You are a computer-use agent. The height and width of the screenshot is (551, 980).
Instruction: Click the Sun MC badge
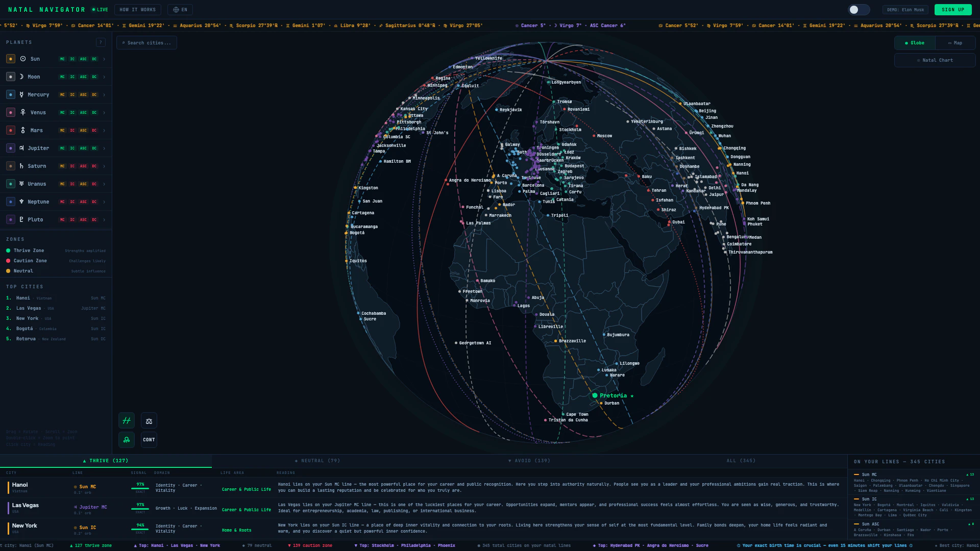[x=62, y=59]
